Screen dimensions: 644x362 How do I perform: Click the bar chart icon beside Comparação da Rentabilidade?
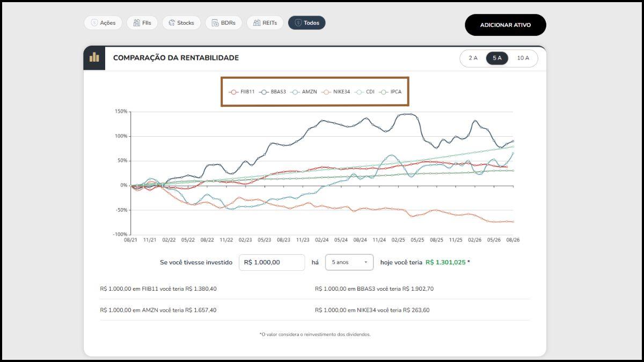pyautogui.click(x=94, y=57)
